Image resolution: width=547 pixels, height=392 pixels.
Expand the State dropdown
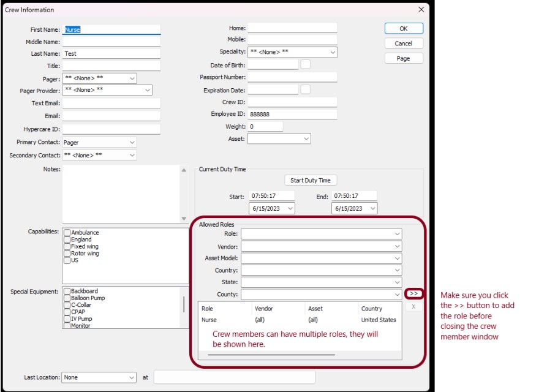coord(322,282)
